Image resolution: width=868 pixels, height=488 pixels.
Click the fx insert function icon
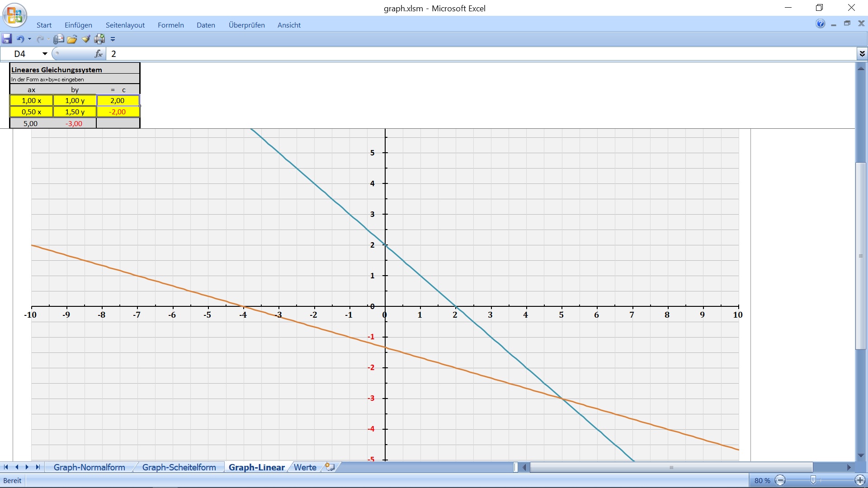tap(98, 54)
